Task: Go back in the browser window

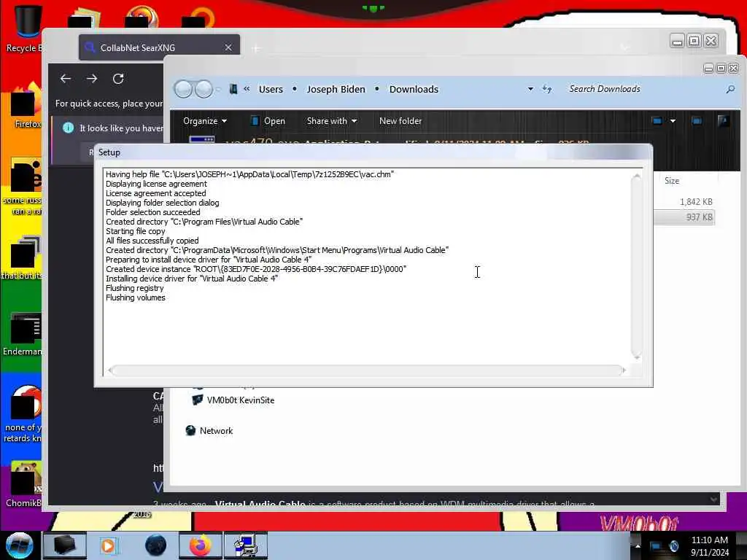Action: point(66,79)
